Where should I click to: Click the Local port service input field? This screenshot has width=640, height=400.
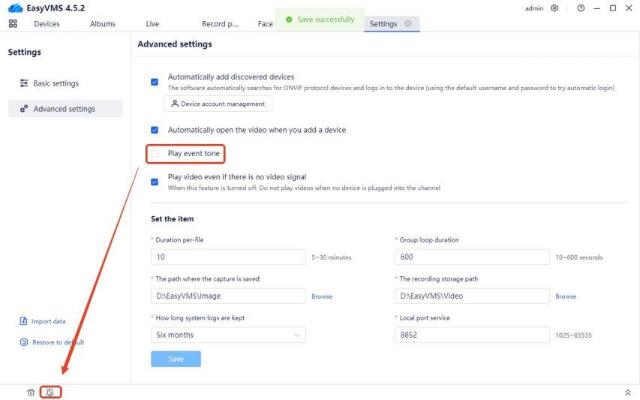472,335
